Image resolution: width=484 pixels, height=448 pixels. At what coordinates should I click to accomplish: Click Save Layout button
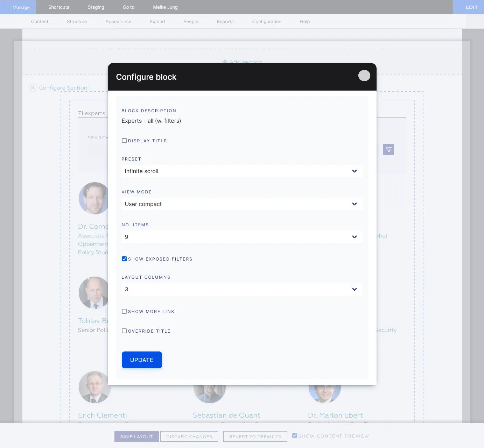pyautogui.click(x=136, y=436)
